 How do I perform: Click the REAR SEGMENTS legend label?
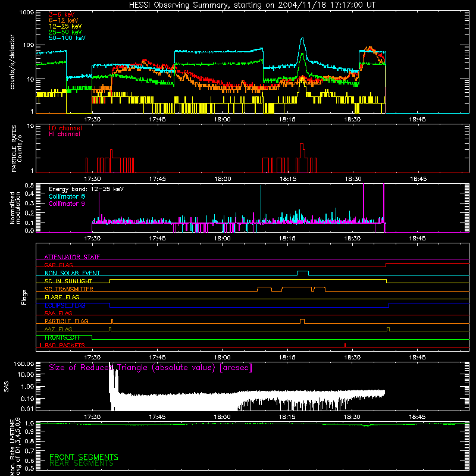click(82, 464)
